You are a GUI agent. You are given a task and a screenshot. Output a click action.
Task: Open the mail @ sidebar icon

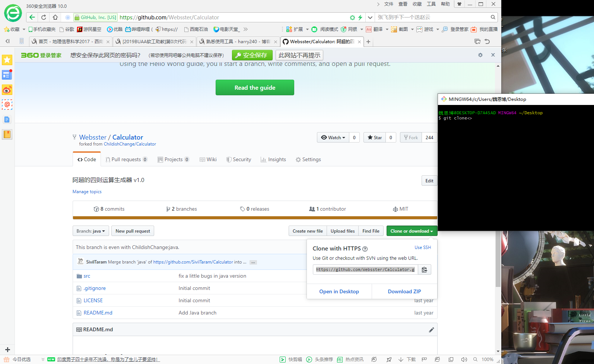pyautogui.click(x=7, y=105)
